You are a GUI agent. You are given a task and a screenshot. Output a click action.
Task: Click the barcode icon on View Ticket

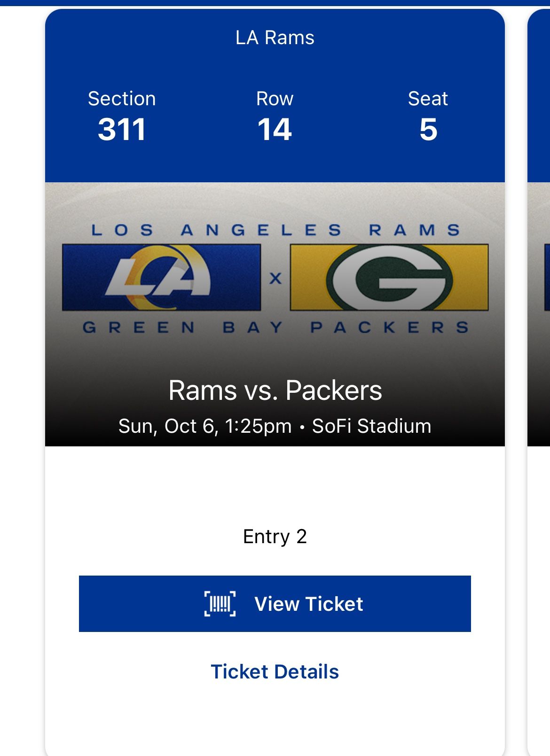coord(220,604)
